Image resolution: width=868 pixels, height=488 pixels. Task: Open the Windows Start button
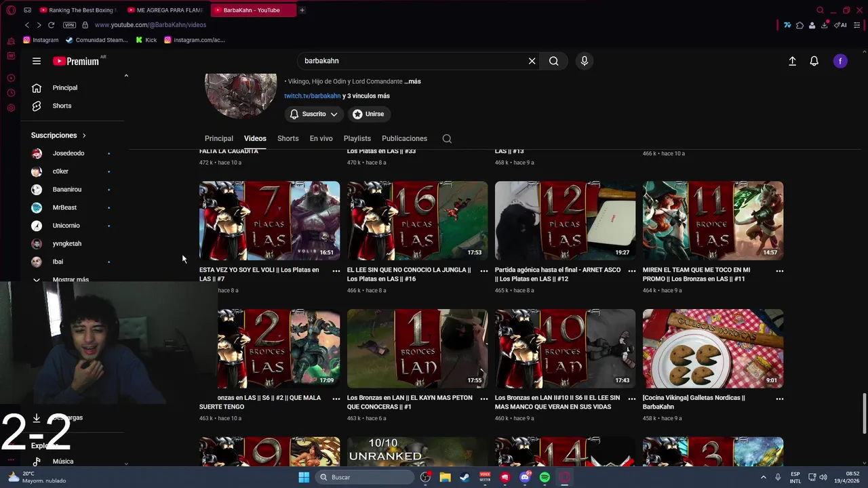click(304, 477)
